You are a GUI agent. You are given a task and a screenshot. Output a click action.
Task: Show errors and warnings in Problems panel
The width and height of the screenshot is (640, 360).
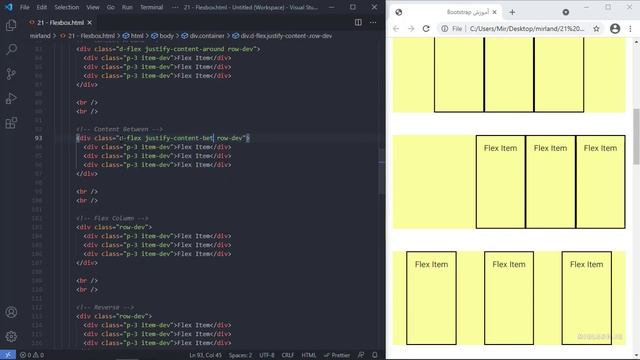[x=32, y=355]
